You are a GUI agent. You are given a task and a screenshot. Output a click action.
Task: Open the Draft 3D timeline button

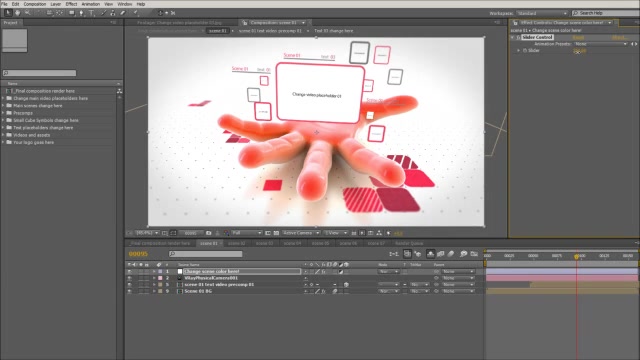[418, 254]
